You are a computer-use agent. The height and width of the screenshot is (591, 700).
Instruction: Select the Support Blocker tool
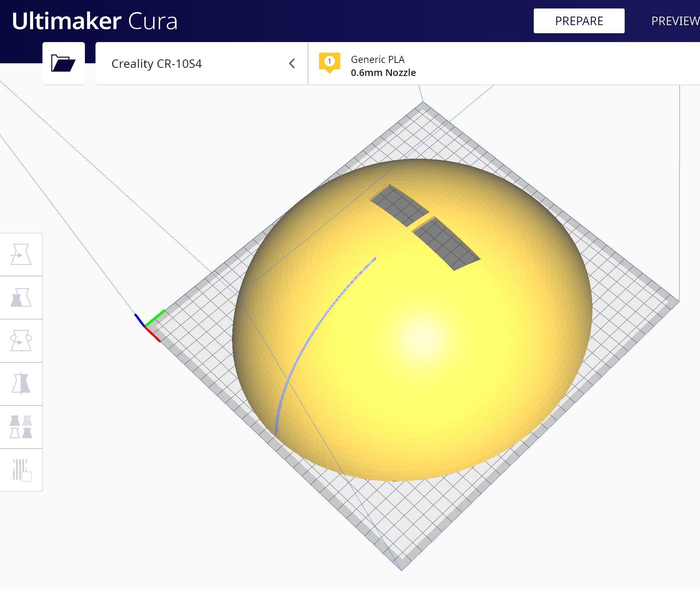click(21, 470)
